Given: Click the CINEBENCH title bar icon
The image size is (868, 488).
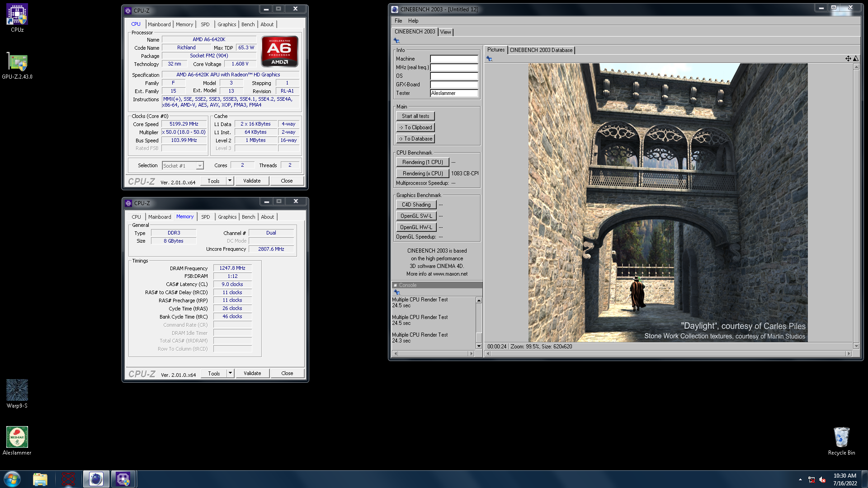Looking at the screenshot, I should [x=395, y=9].
